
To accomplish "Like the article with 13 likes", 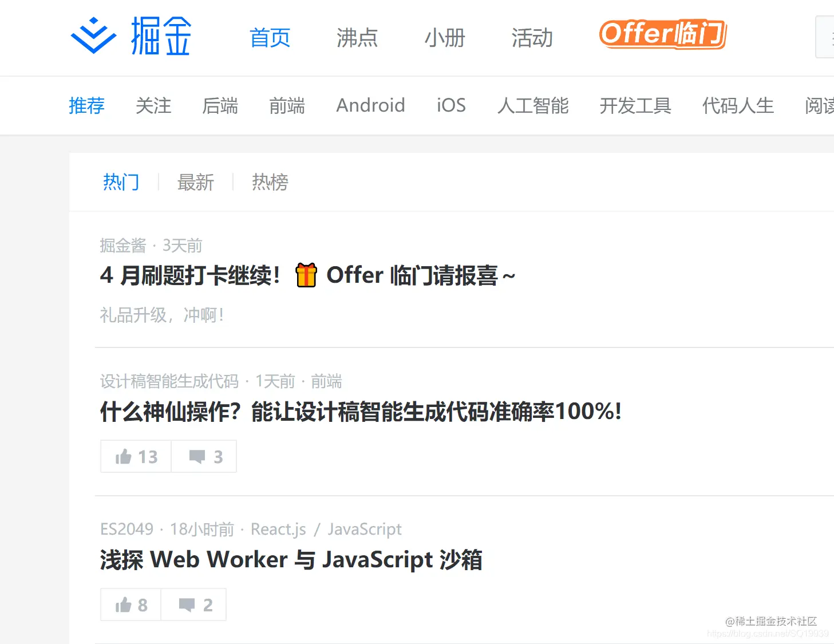I will coord(136,456).
